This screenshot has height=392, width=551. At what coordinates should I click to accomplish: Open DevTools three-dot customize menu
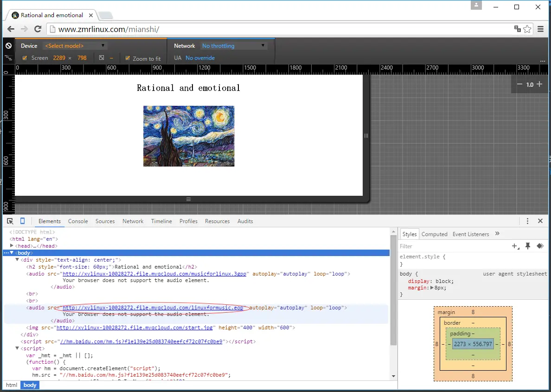point(527,221)
